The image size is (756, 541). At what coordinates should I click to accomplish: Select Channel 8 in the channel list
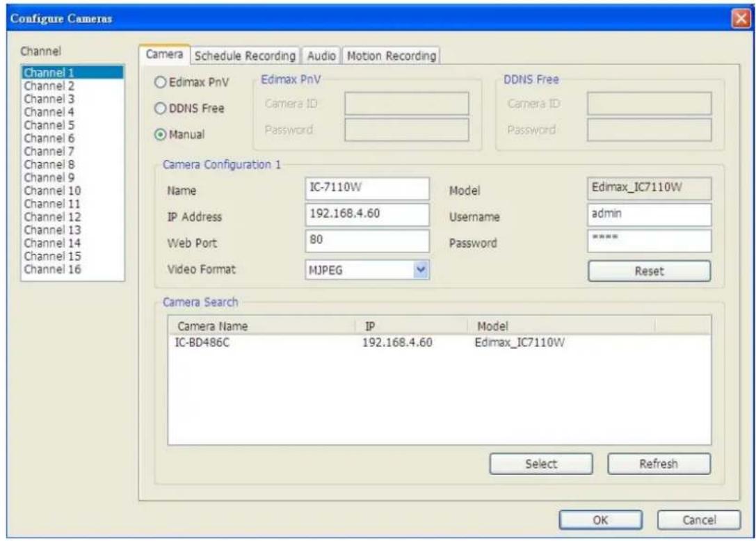[x=73, y=164]
